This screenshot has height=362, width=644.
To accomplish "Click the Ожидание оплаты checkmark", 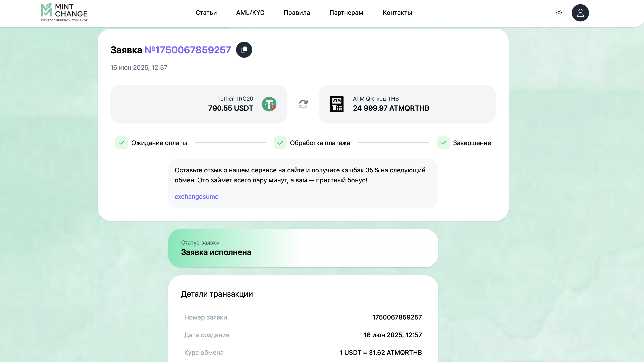I will 121,143.
